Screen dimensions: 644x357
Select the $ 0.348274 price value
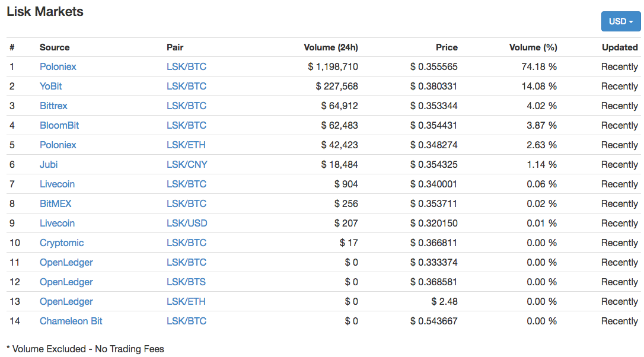[x=433, y=145]
